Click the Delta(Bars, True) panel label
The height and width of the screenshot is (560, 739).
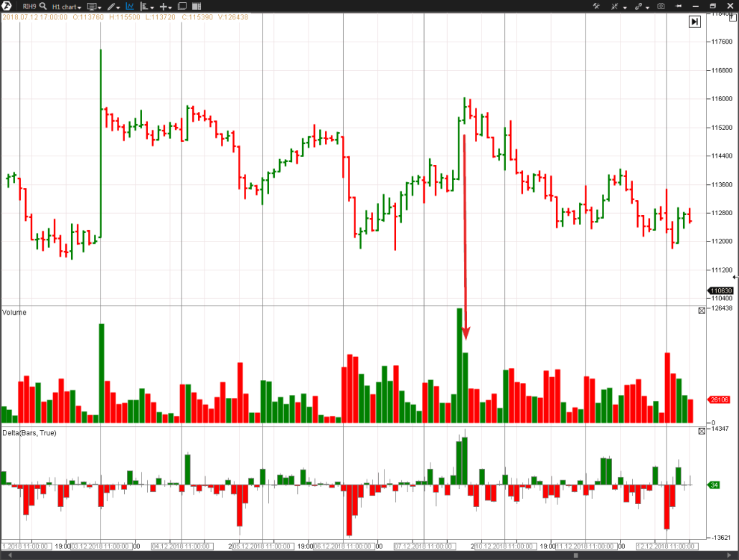coord(29,433)
